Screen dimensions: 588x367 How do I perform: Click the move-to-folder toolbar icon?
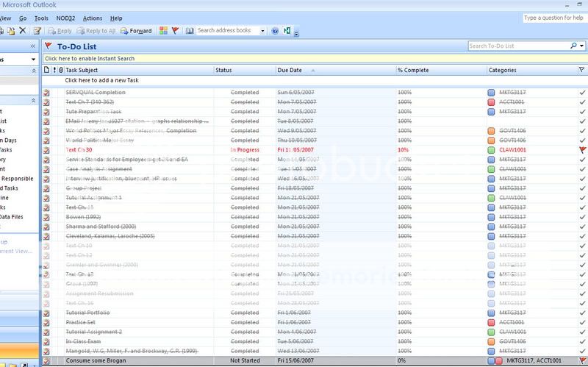pyautogui.click(x=11, y=31)
